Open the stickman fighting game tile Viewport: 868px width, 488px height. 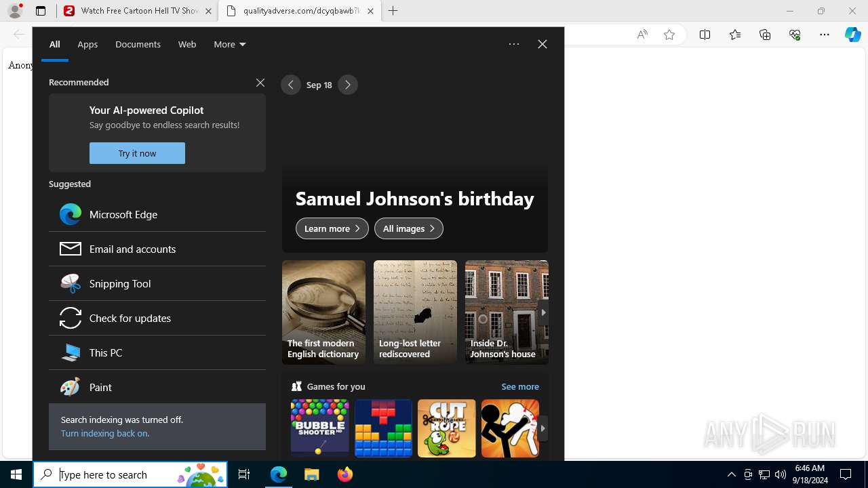(510, 428)
